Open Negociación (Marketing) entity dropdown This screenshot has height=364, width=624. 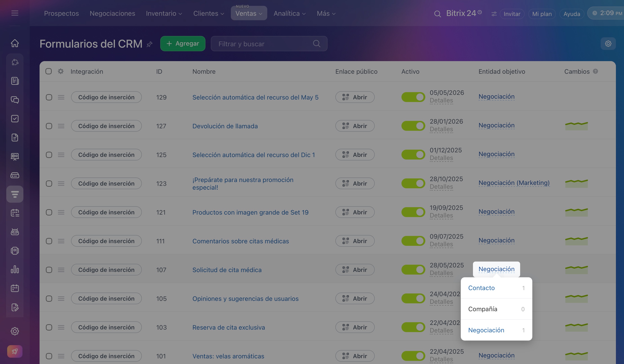514,183
